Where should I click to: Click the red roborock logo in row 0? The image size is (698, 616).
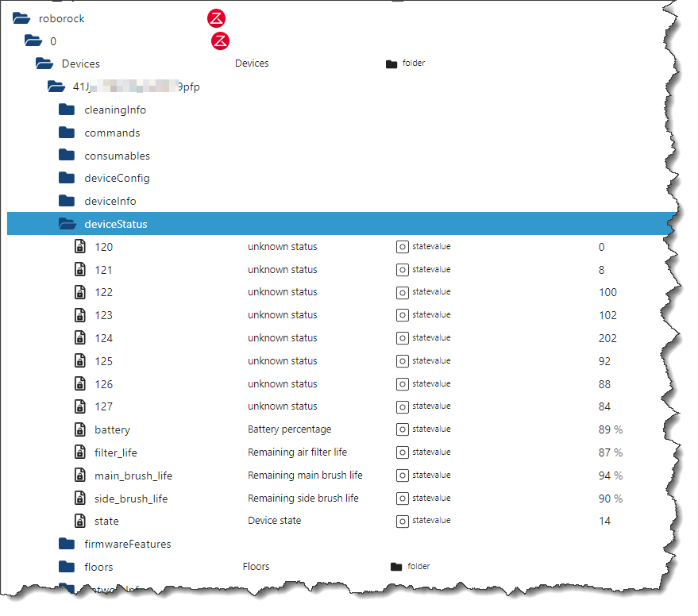click(220, 41)
